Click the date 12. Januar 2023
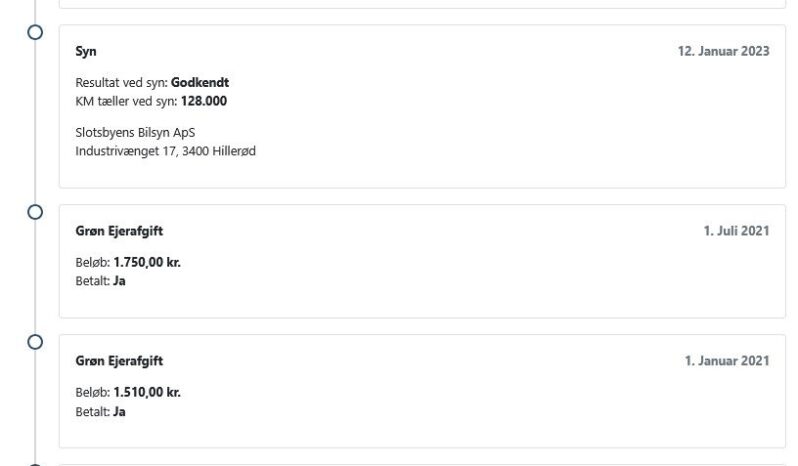This screenshot has width=798, height=466. pos(723,52)
